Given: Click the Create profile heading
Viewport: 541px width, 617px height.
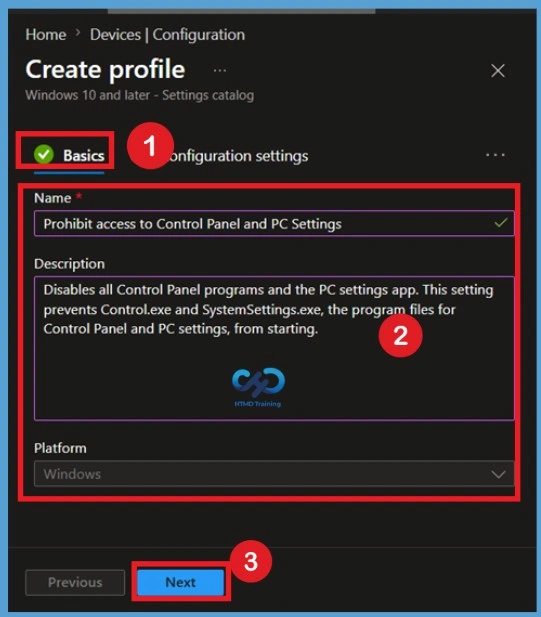Looking at the screenshot, I should (105, 70).
